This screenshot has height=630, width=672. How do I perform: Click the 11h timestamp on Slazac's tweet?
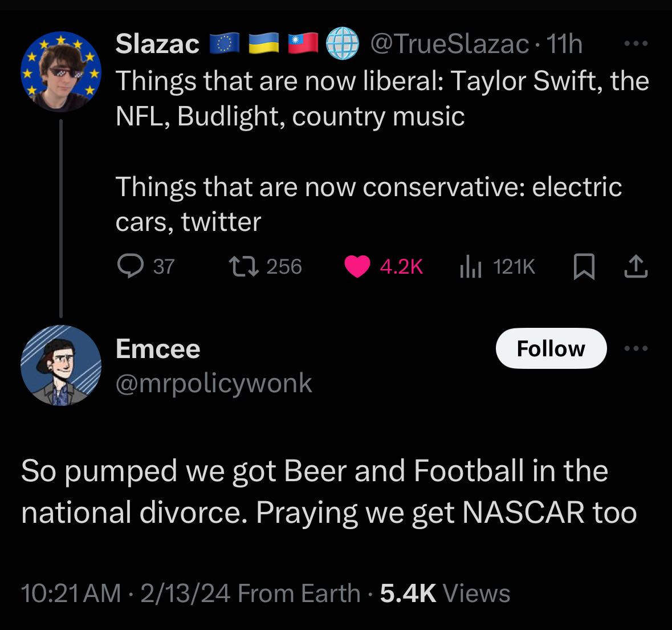pos(564,44)
